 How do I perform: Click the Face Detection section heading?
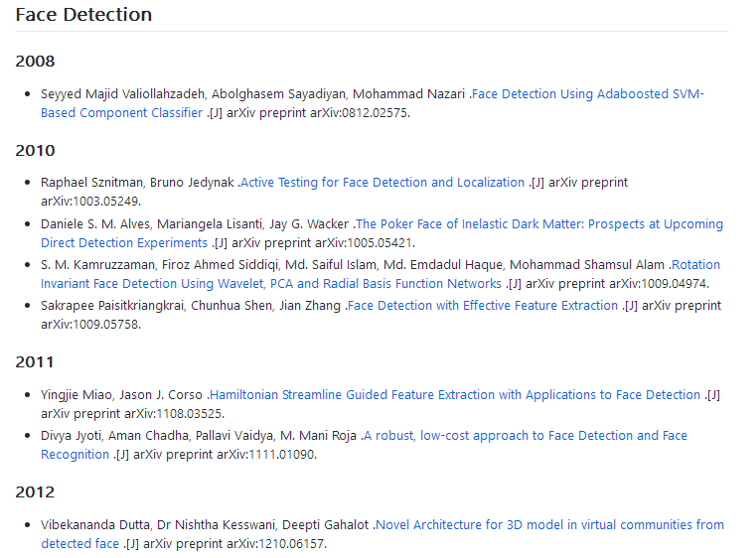83,15
